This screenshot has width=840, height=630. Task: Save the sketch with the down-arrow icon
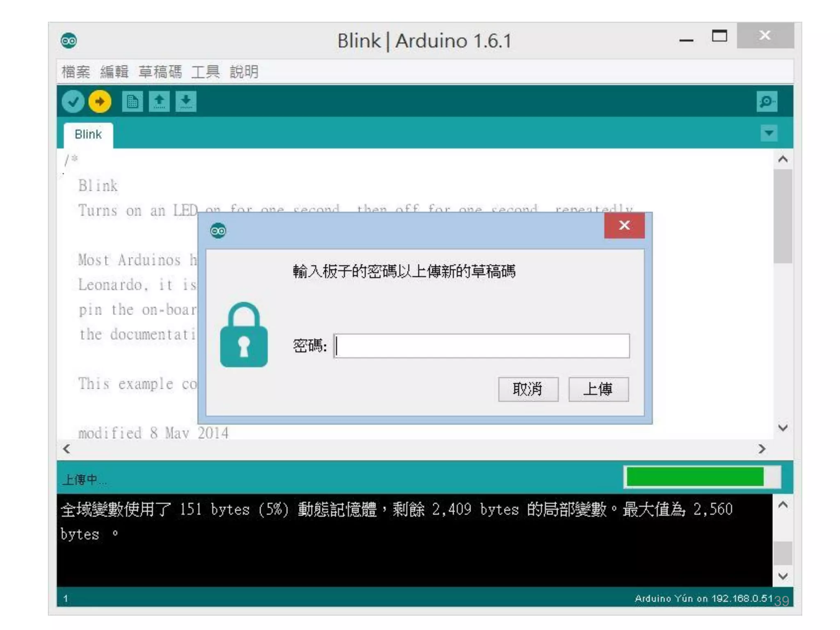[186, 101]
